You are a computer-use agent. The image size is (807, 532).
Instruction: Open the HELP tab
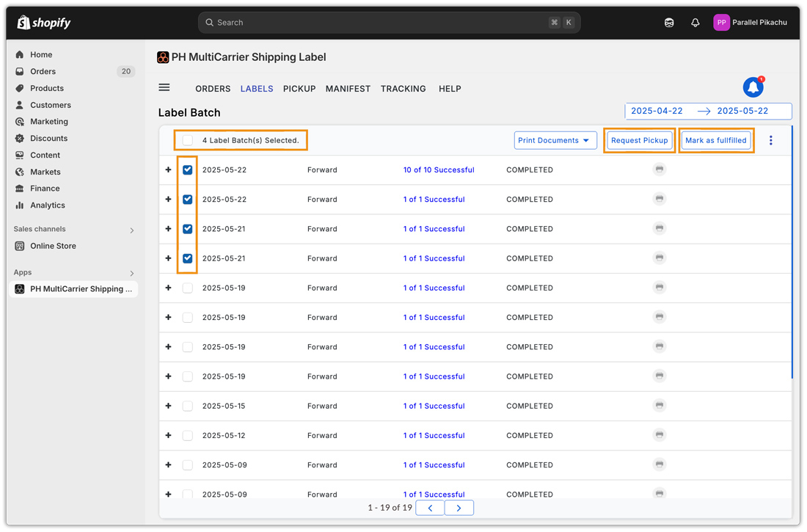coord(450,89)
